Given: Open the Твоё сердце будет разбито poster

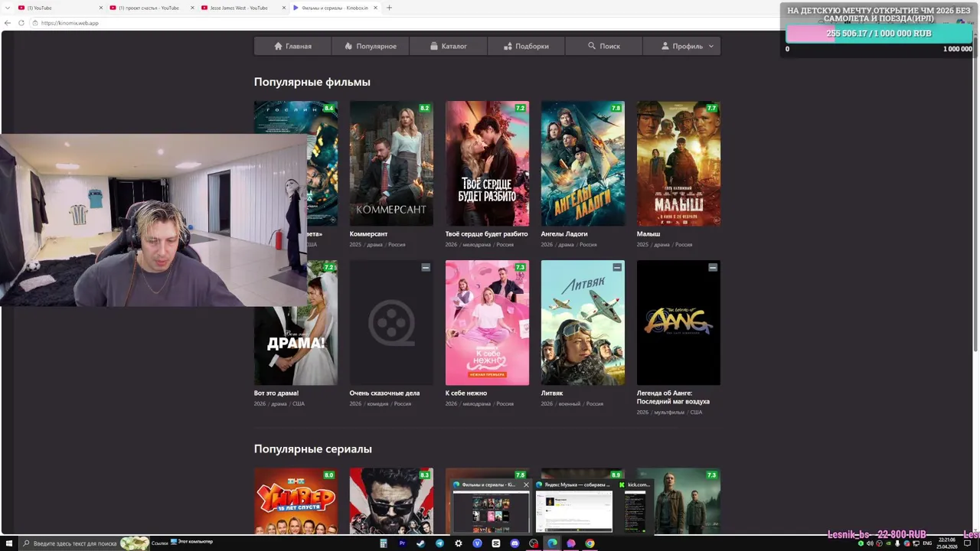Looking at the screenshot, I should click(x=487, y=164).
